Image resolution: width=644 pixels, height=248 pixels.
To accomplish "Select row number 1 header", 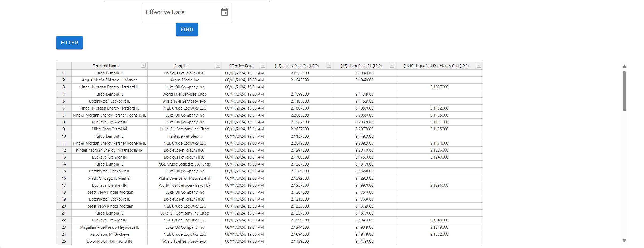I will tap(64, 73).
